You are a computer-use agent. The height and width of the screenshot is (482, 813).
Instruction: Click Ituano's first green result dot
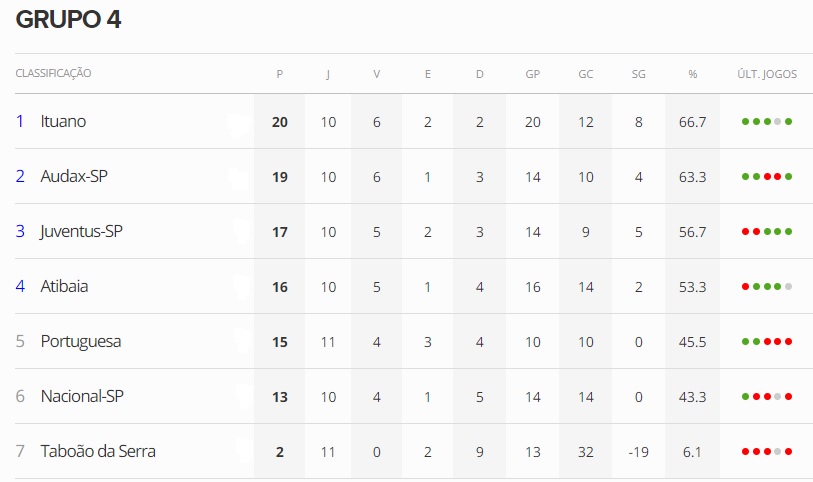746,122
